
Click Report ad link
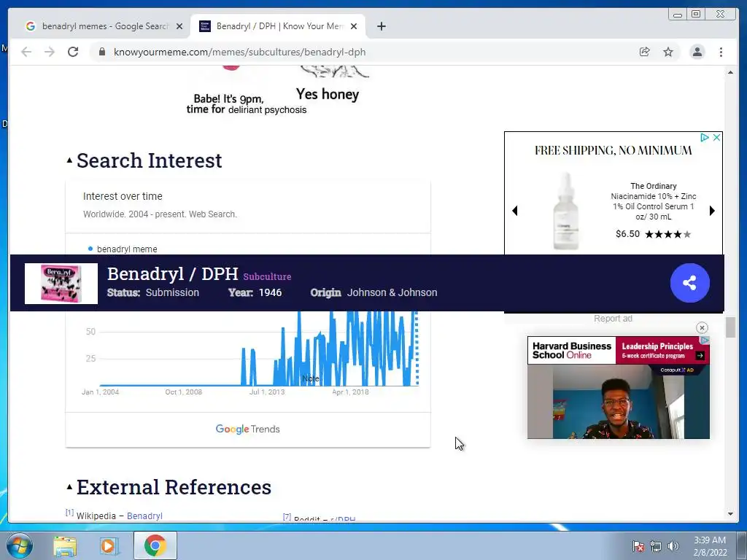(x=613, y=319)
